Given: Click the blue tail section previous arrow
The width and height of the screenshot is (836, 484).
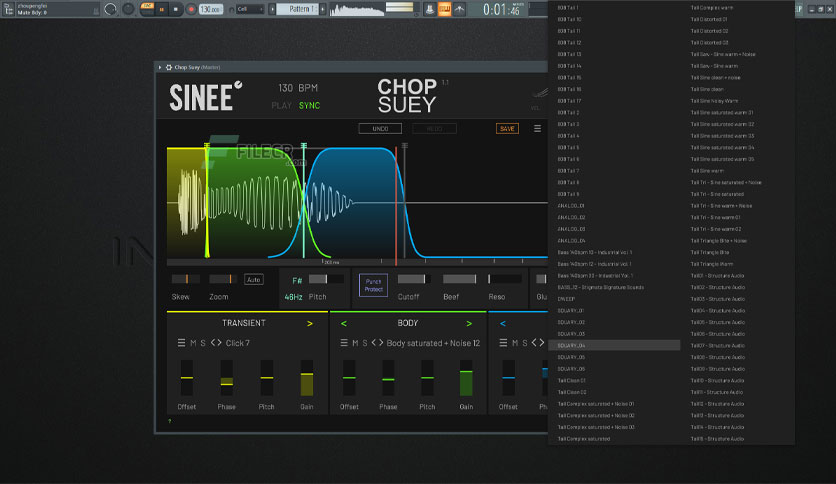Looking at the screenshot, I should click(x=503, y=324).
